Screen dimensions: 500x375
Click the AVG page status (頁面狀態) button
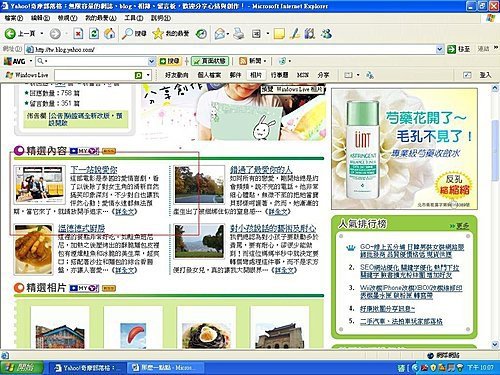210,61
